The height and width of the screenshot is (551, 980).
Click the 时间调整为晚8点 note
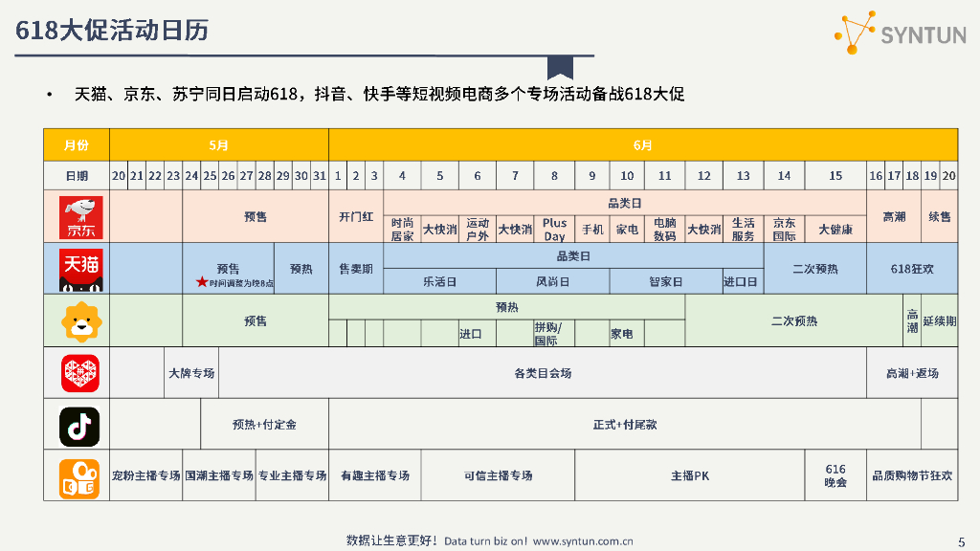tap(241, 283)
